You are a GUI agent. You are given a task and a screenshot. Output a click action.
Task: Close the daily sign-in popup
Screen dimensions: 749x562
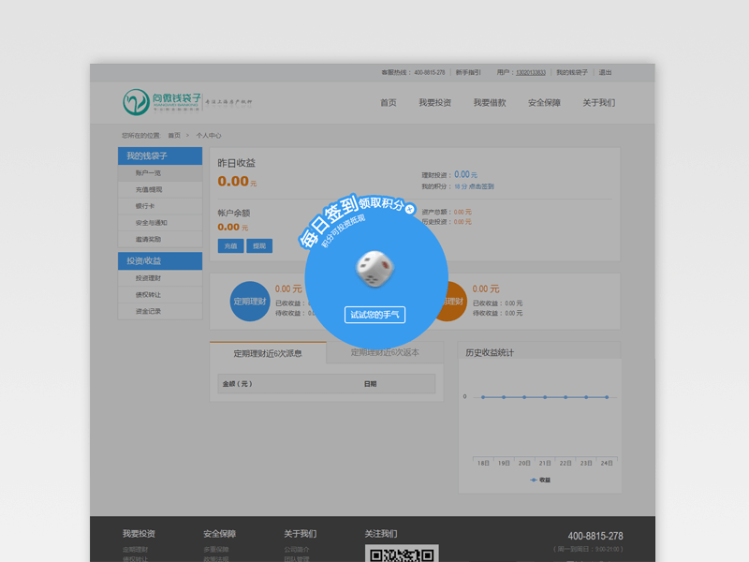tap(409, 209)
